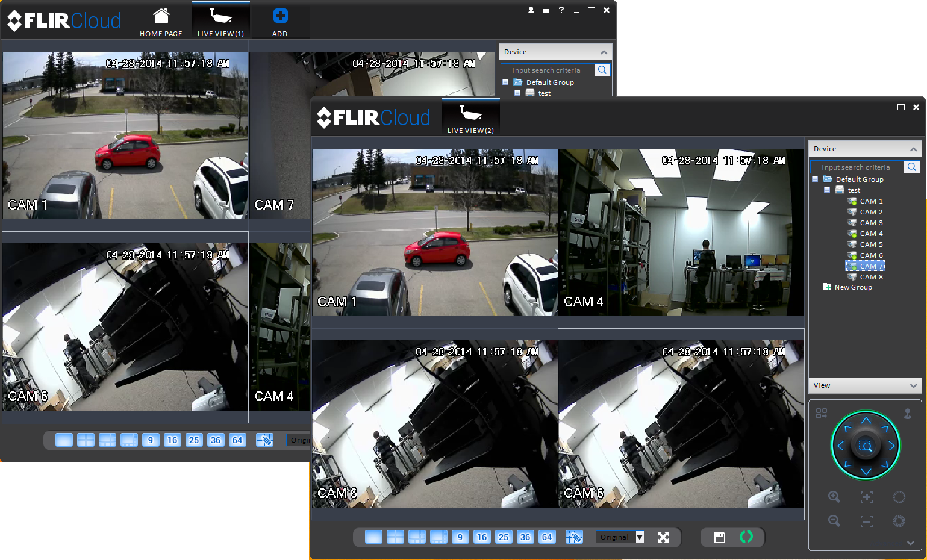927x560 pixels.
Task: Click the PTZ zoom-in magnifier icon
Action: (834, 497)
